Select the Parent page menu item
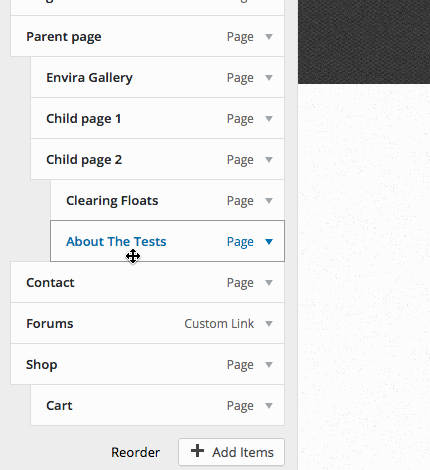The image size is (430, 470). tap(147, 36)
